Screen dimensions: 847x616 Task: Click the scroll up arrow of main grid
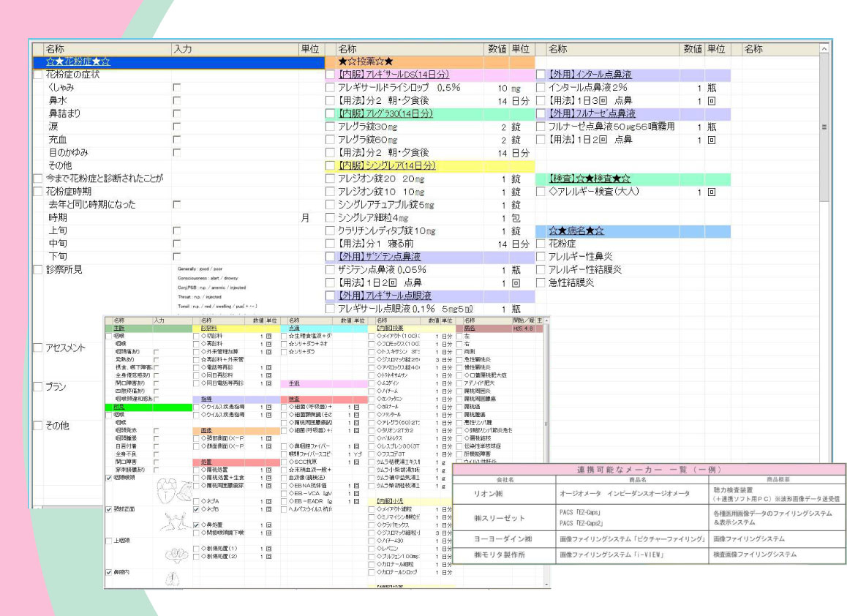point(824,49)
